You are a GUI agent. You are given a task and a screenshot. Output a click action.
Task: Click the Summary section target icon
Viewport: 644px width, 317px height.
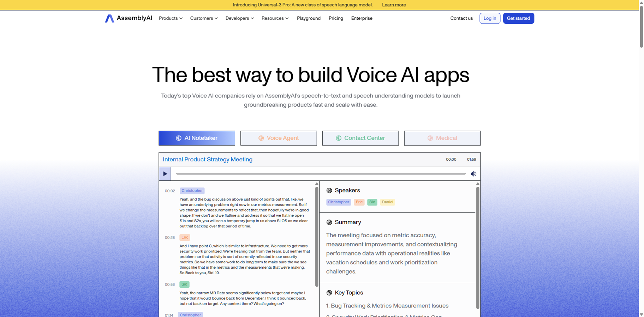(329, 222)
